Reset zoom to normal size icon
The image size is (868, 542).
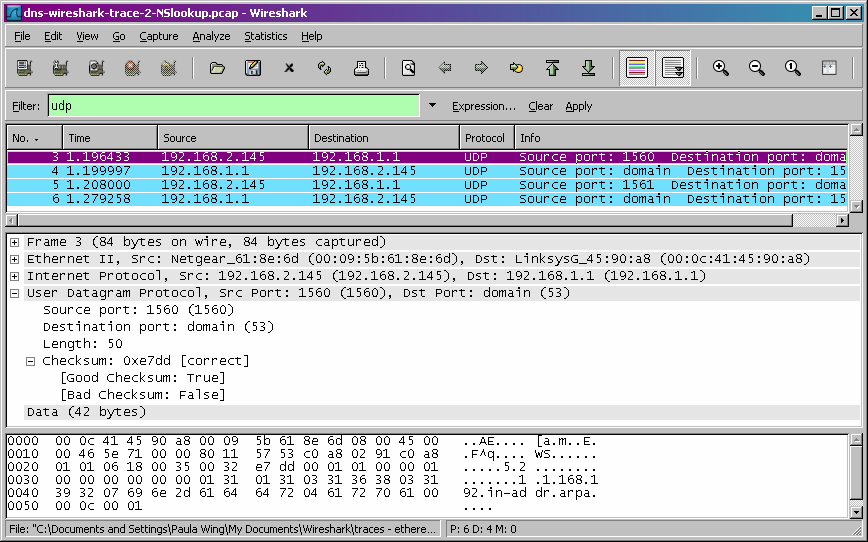click(793, 68)
